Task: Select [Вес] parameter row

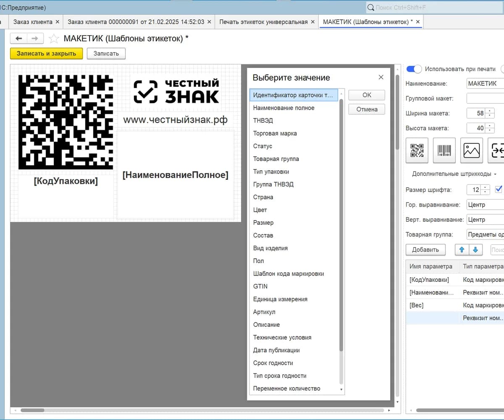Action: pyautogui.click(x=455, y=305)
